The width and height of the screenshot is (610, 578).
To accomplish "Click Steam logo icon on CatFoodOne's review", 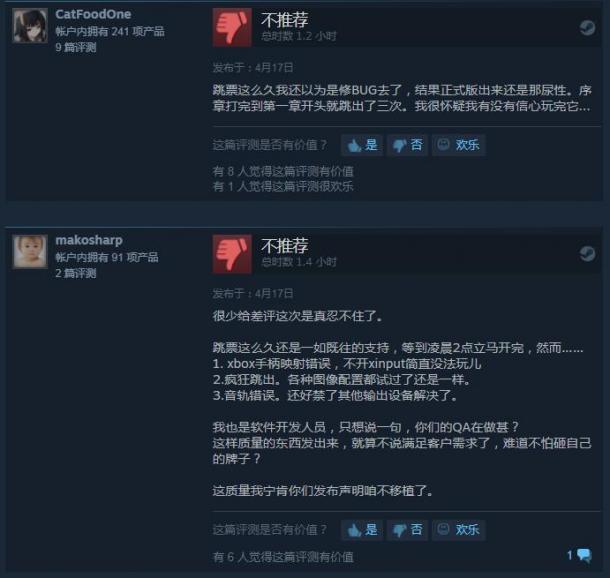I will pos(587,28).
